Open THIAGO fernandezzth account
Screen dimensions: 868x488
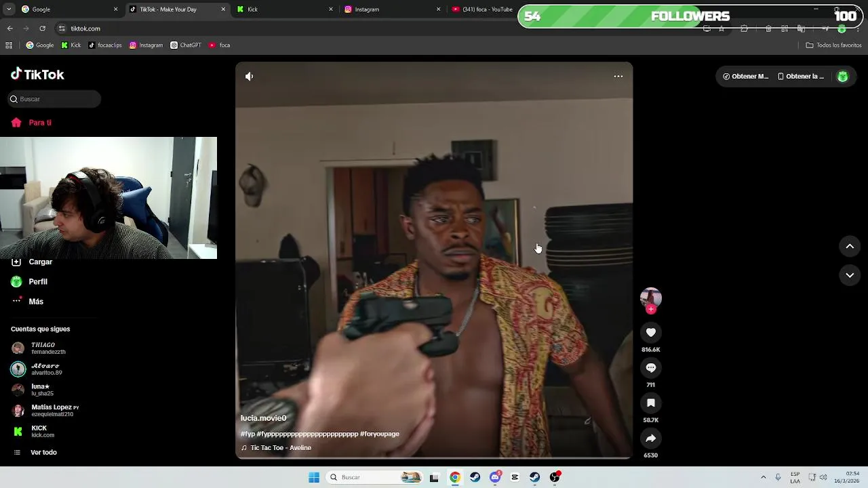click(39, 348)
